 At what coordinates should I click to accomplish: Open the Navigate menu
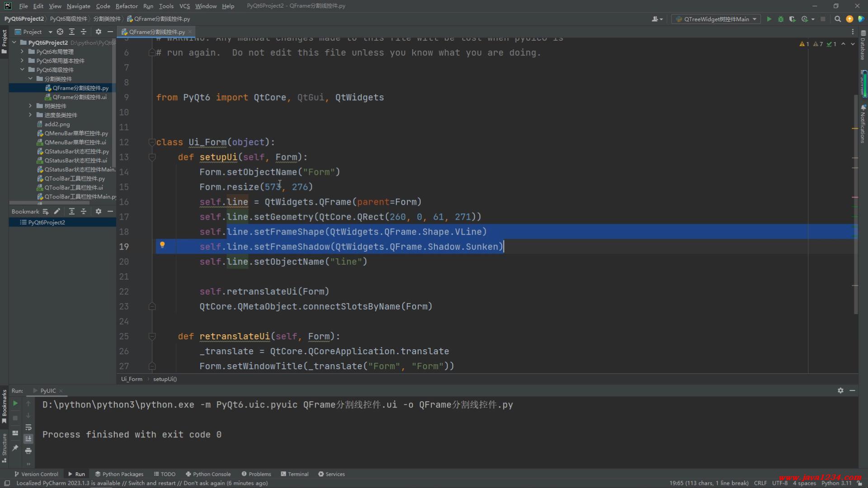click(x=78, y=6)
